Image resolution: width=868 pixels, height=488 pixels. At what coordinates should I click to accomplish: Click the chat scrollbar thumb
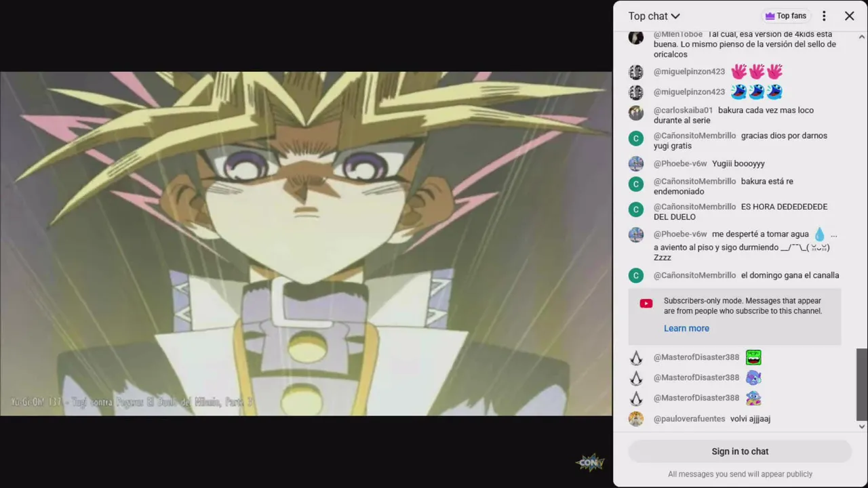pos(862,384)
